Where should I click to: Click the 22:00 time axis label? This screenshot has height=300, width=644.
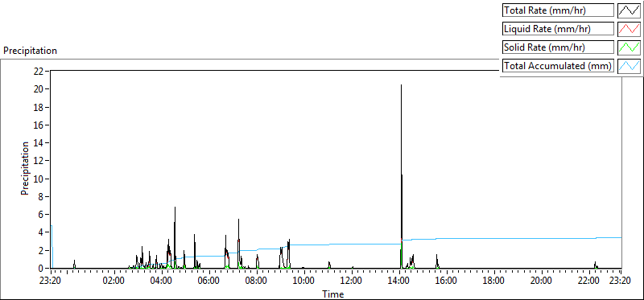(588, 281)
